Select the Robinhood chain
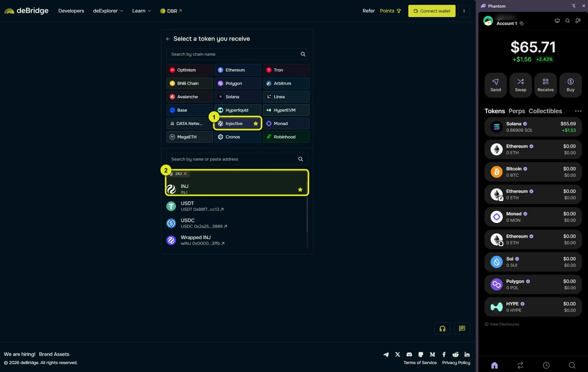The width and height of the screenshot is (588, 372). pos(286,137)
